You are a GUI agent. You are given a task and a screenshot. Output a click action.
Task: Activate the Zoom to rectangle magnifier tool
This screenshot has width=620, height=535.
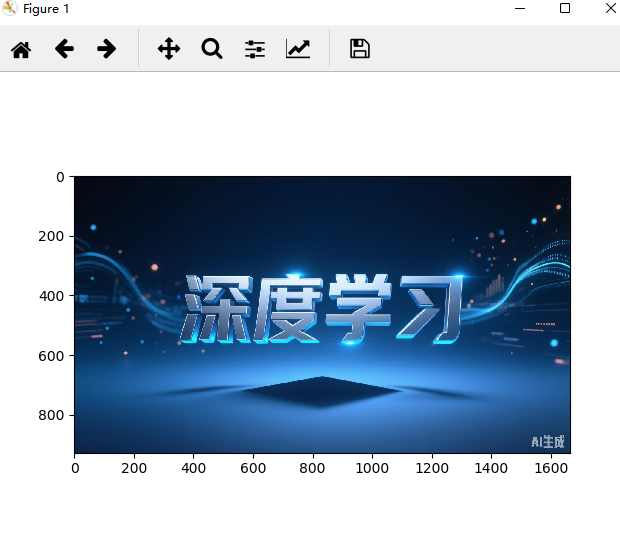[x=212, y=49]
